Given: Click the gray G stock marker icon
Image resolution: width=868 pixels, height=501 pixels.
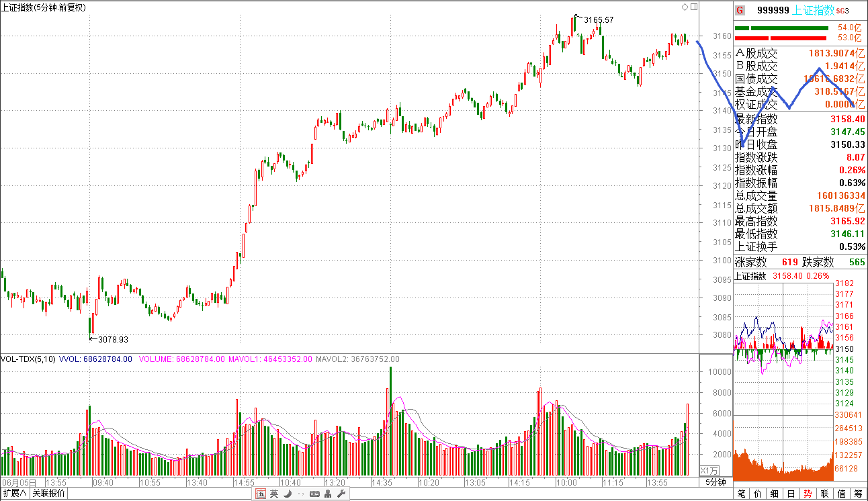Looking at the screenshot, I should click(740, 10).
